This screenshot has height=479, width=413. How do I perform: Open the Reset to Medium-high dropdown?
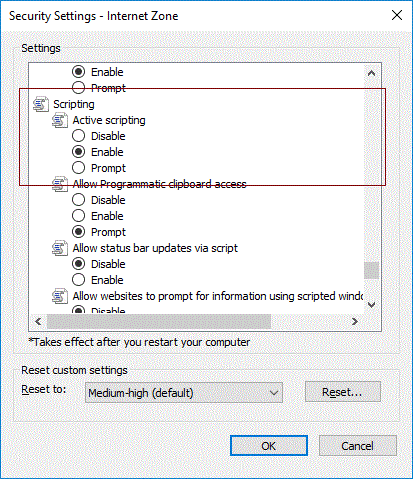click(x=184, y=393)
